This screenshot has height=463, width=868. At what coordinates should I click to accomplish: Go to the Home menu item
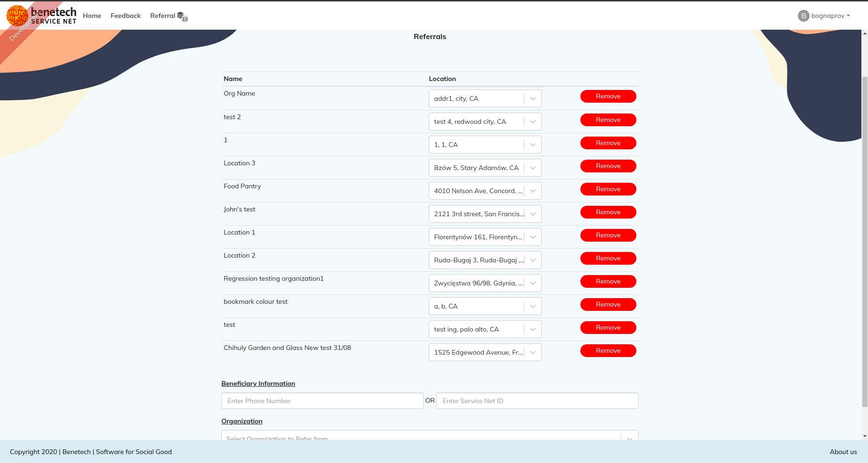92,16
